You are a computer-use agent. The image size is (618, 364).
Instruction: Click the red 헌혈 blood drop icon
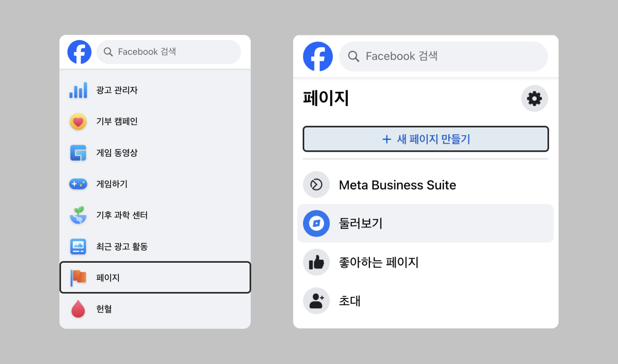tap(78, 309)
